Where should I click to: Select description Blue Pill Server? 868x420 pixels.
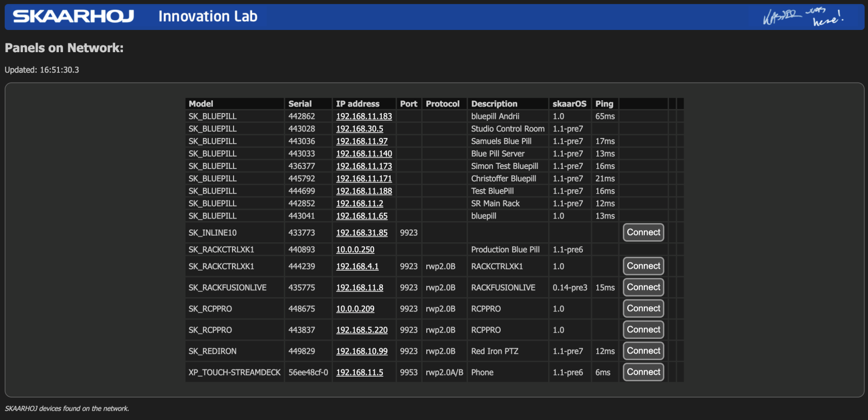click(498, 153)
